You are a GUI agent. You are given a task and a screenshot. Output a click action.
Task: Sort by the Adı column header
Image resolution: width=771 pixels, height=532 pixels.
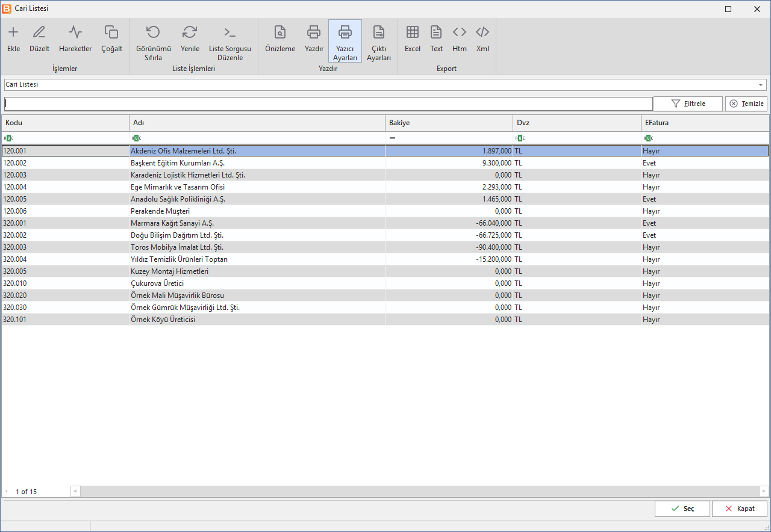(x=257, y=123)
